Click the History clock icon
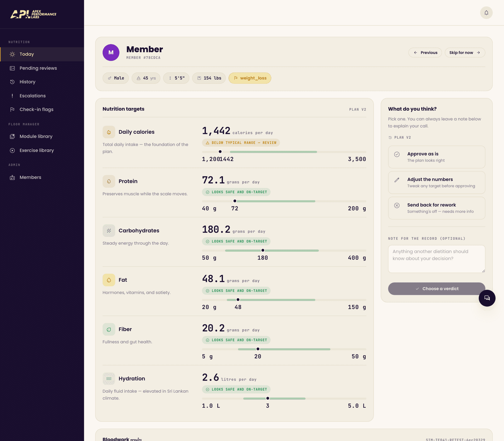Screen dimensions: 504x441 pyautogui.click(x=12, y=82)
